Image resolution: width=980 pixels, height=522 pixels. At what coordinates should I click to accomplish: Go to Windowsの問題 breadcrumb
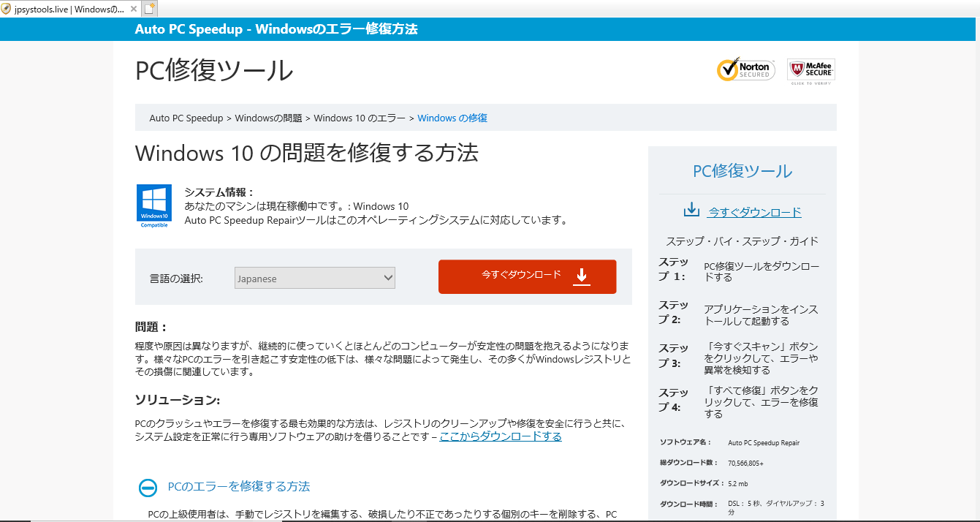268,118
